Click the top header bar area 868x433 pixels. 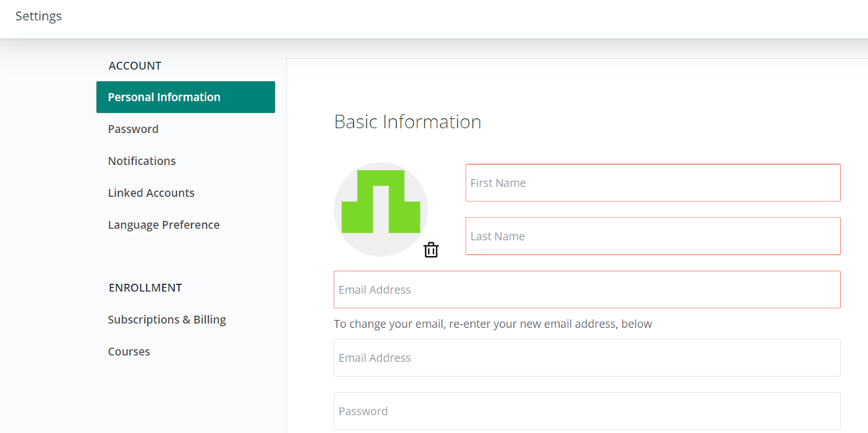(x=434, y=19)
